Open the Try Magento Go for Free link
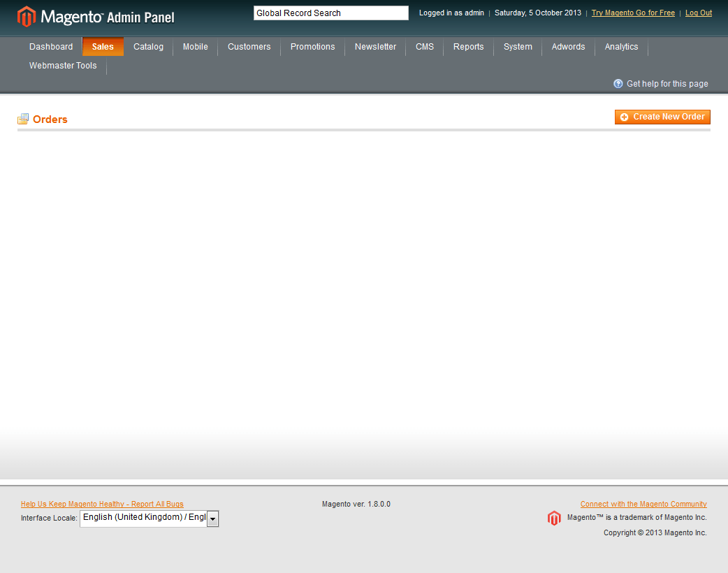This screenshot has height=573, width=728. point(632,13)
